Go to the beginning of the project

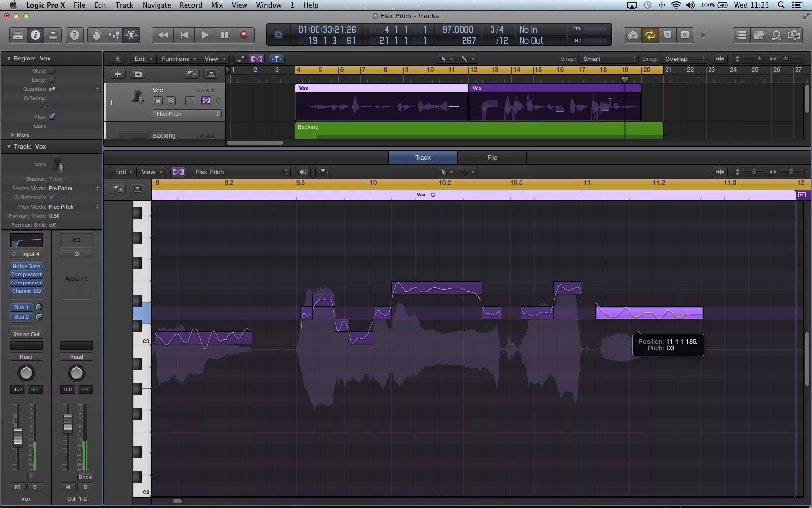click(x=184, y=35)
